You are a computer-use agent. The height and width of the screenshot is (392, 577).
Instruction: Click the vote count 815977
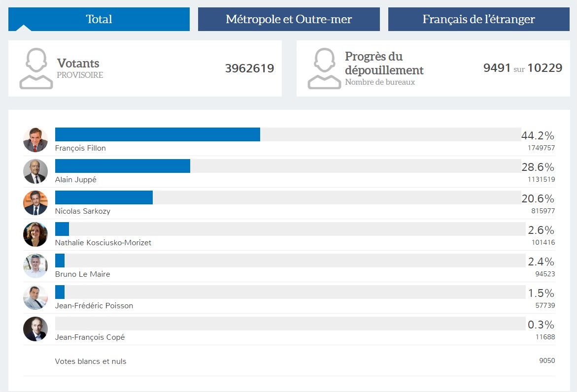pyautogui.click(x=543, y=211)
